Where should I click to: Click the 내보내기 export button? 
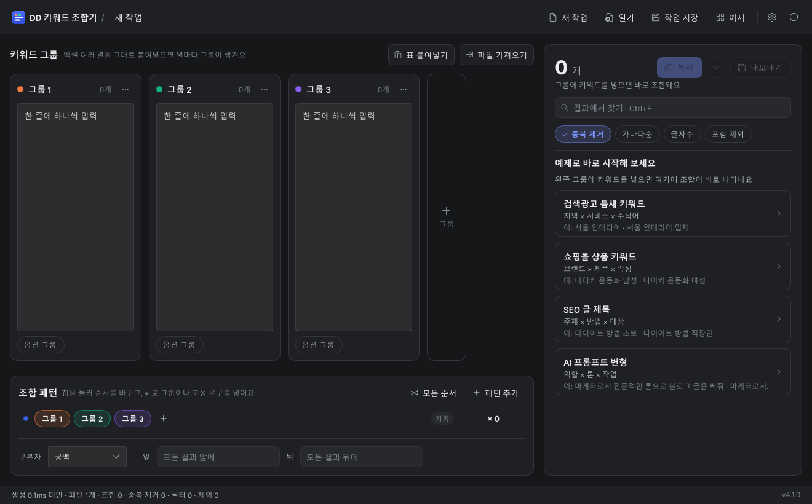click(760, 68)
